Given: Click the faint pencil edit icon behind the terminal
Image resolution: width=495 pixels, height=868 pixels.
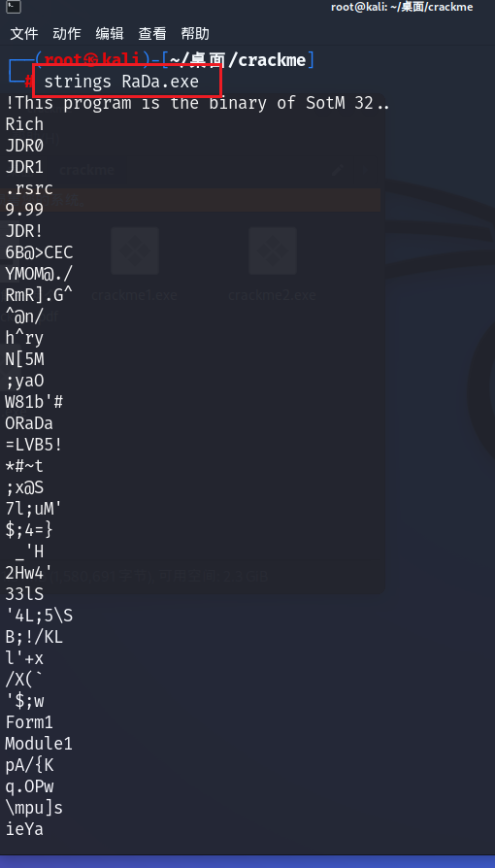Looking at the screenshot, I should pos(337,169).
